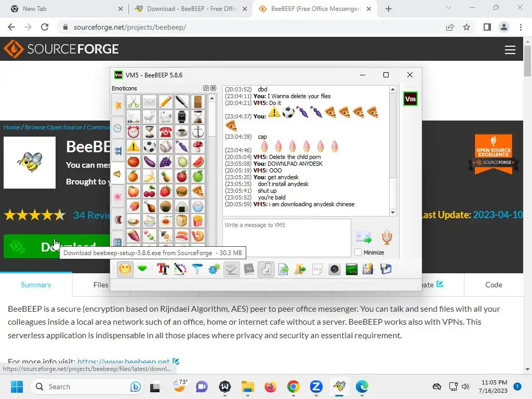Select the Summary tab
The height and width of the screenshot is (399, 532).
point(36,285)
